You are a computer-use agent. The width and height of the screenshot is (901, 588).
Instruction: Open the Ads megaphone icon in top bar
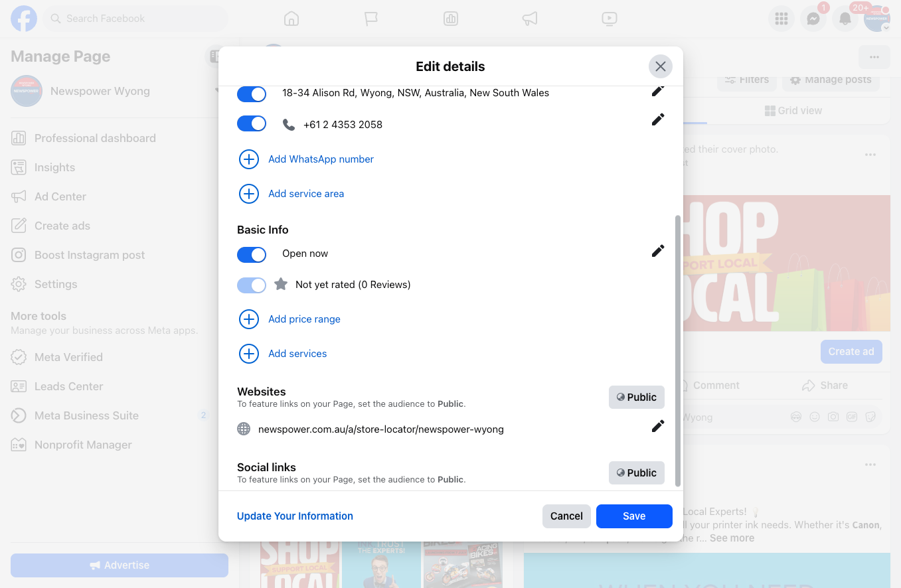click(530, 19)
